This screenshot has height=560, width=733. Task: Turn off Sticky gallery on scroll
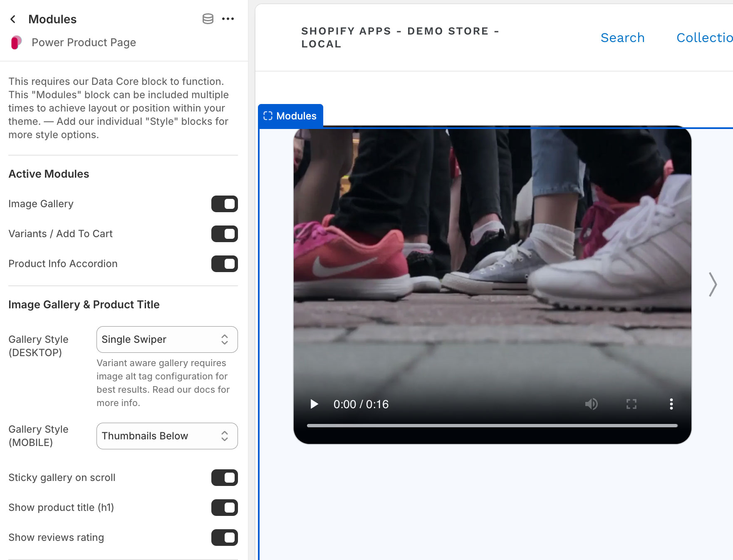point(224,478)
